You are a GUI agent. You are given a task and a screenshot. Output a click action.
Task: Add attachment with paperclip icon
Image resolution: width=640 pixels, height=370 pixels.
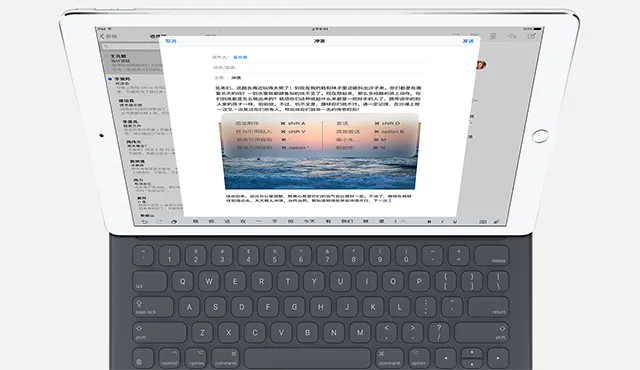(496, 222)
